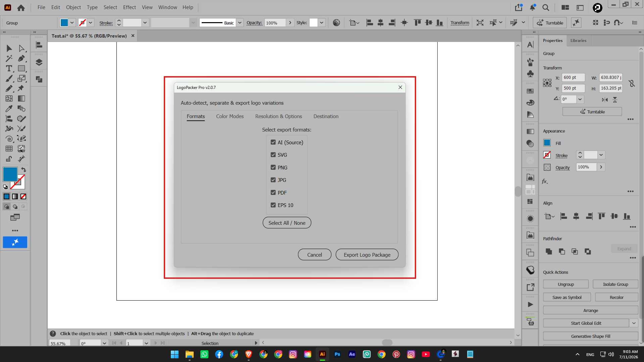Expand the opacity slider arrow in control bar

click(290, 22)
